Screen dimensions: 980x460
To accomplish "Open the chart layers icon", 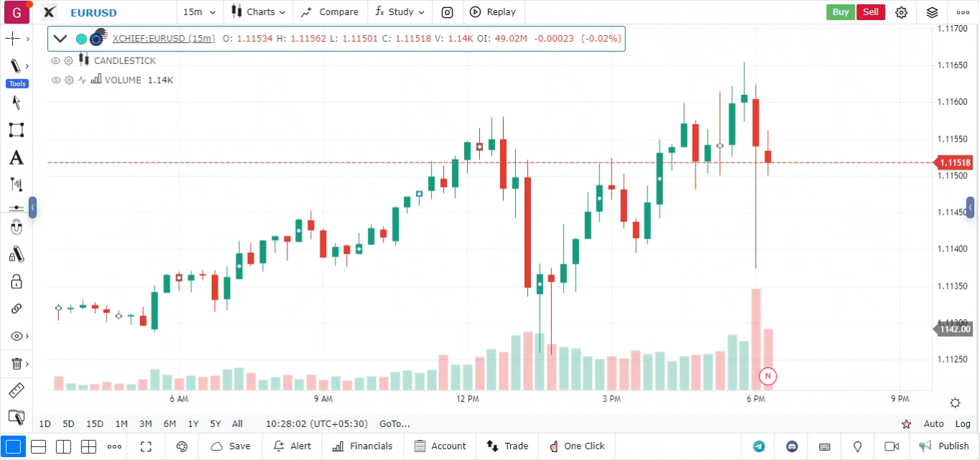I will click(932, 12).
